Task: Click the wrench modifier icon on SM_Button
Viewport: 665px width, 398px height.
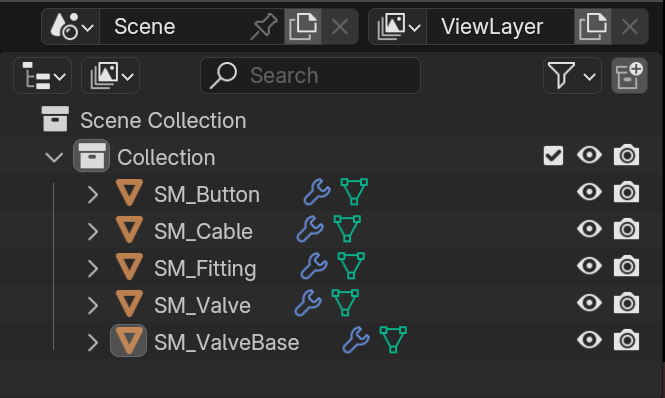Action: click(317, 192)
